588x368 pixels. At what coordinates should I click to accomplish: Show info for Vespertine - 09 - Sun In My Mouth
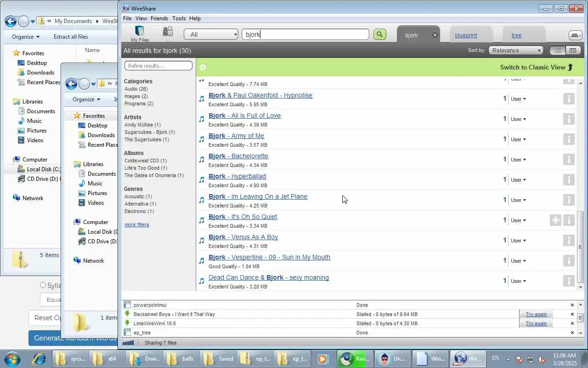[569, 261]
